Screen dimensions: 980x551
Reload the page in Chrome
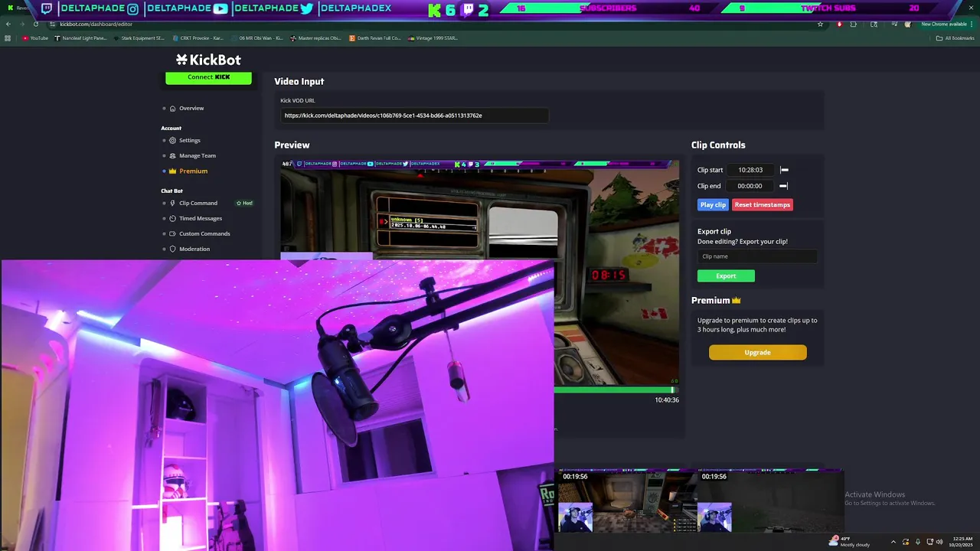[x=35, y=24]
